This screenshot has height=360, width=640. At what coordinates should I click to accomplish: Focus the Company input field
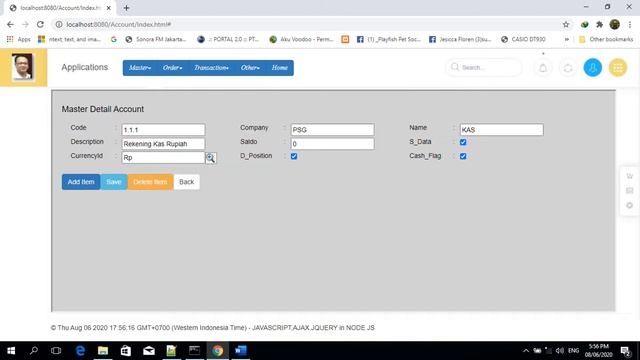(332, 130)
